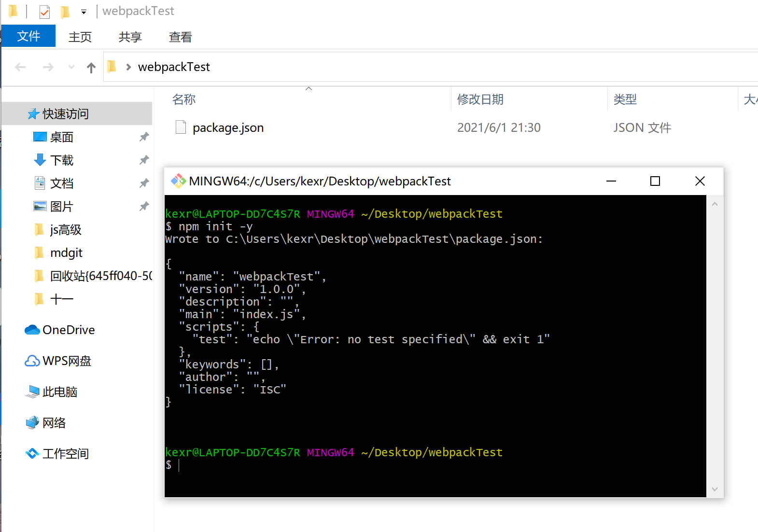The image size is (758, 532).
Task: Click the title bar folder icon
Action: [x=14, y=11]
